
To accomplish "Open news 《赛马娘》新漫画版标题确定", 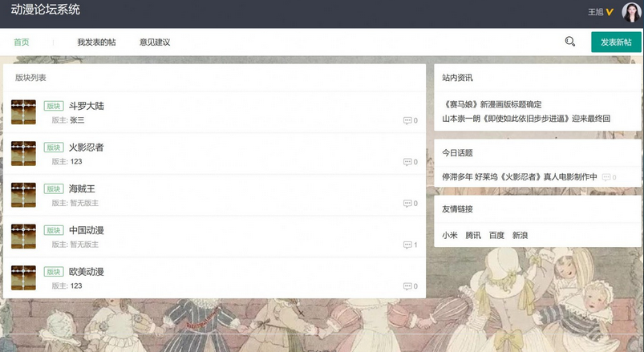I will tap(492, 104).
